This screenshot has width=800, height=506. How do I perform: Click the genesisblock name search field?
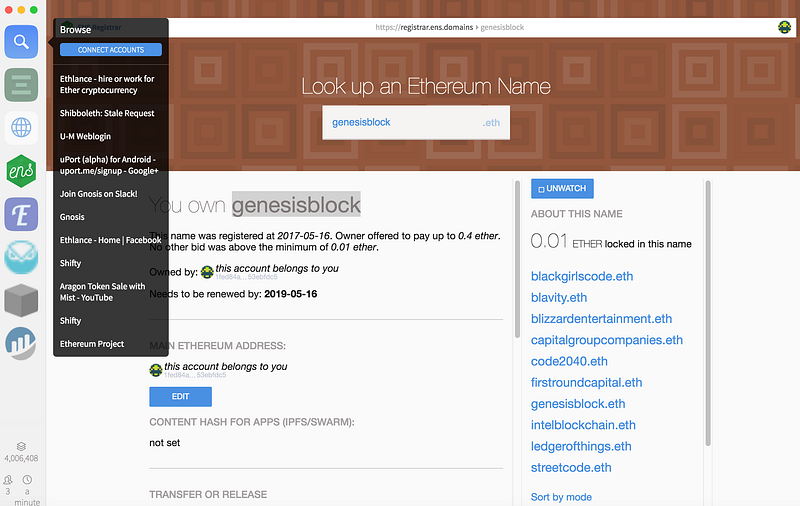coord(416,122)
